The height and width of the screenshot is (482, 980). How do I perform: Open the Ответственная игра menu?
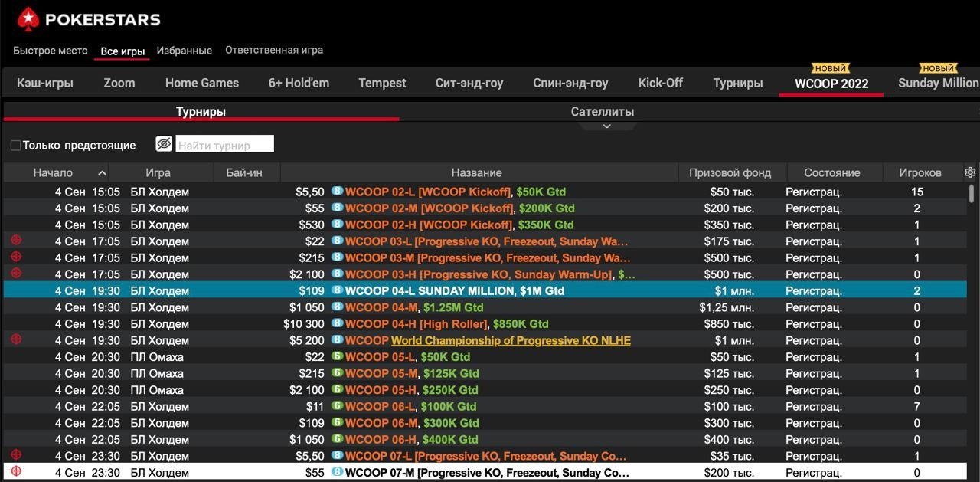click(274, 50)
